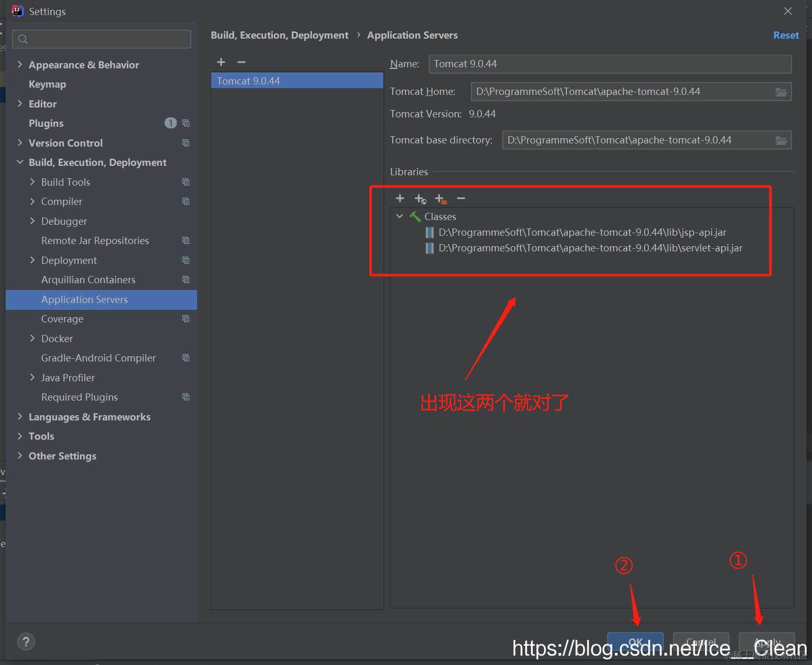Click the Classes hammer icon
Screen dimensions: 812x665
tap(415, 216)
